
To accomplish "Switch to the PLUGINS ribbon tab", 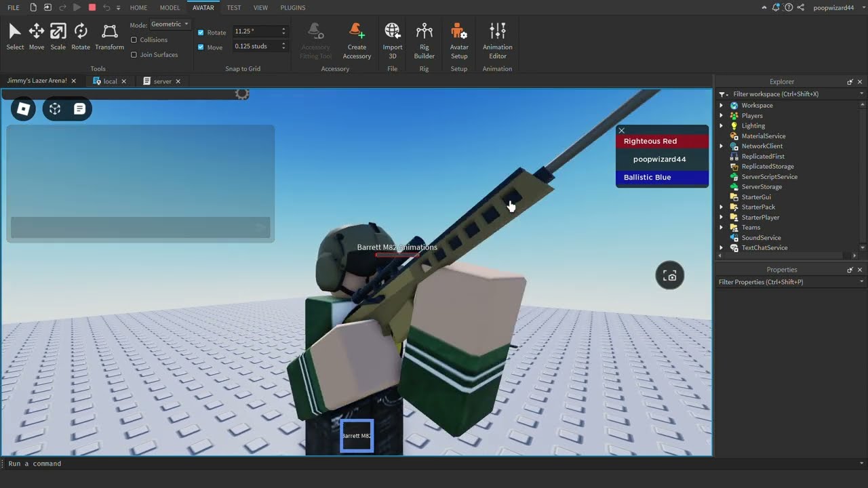I will click(x=293, y=7).
